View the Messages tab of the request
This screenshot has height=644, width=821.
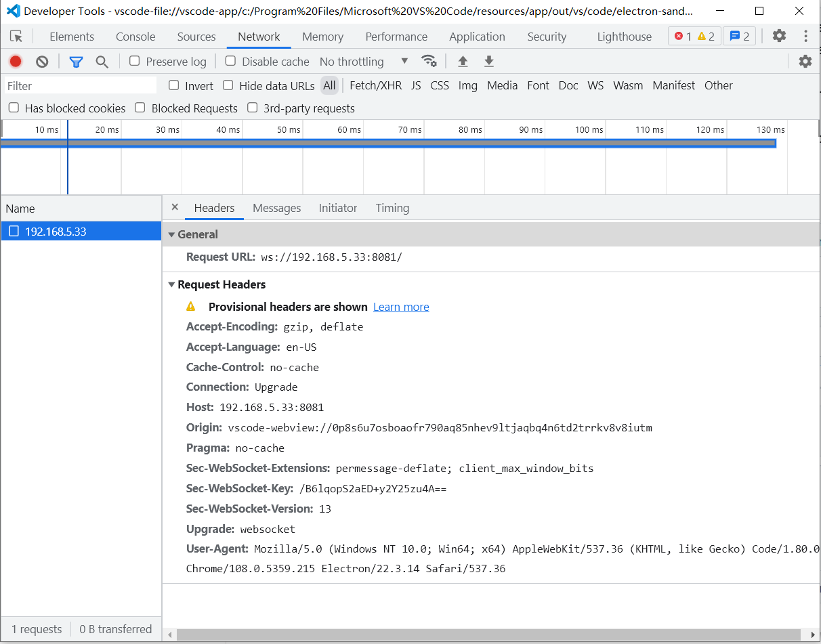(276, 208)
